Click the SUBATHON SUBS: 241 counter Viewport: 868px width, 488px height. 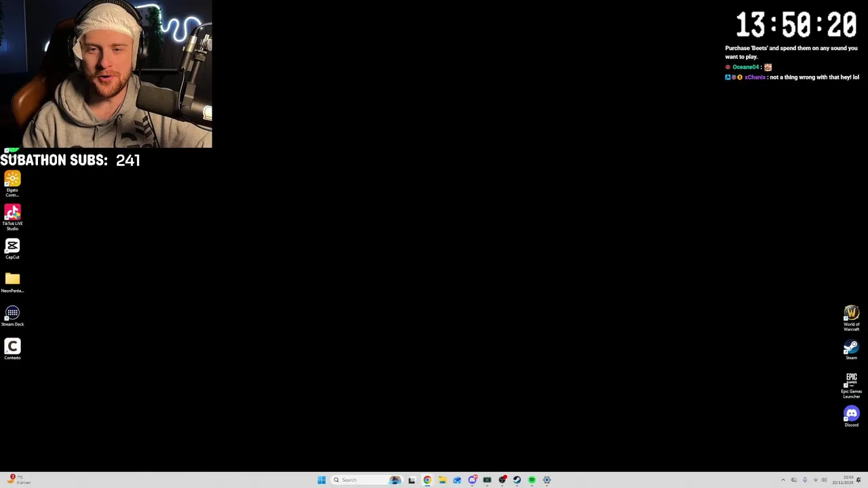(x=70, y=160)
